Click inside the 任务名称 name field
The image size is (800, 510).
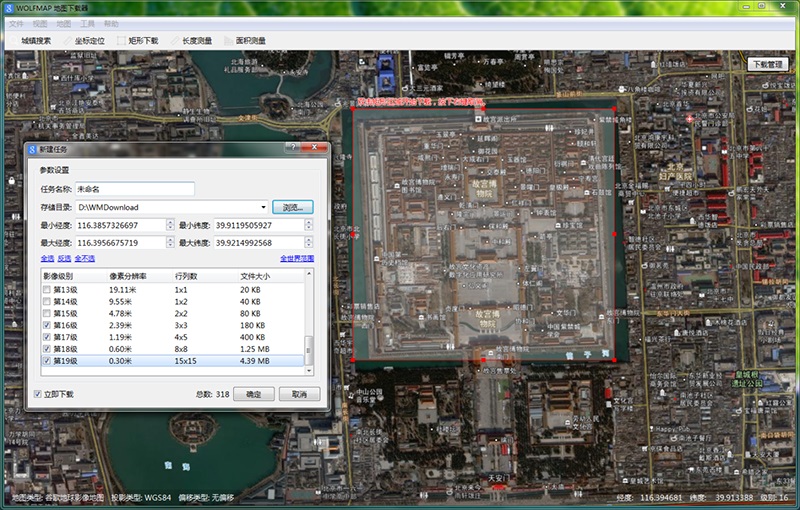pyautogui.click(x=135, y=189)
